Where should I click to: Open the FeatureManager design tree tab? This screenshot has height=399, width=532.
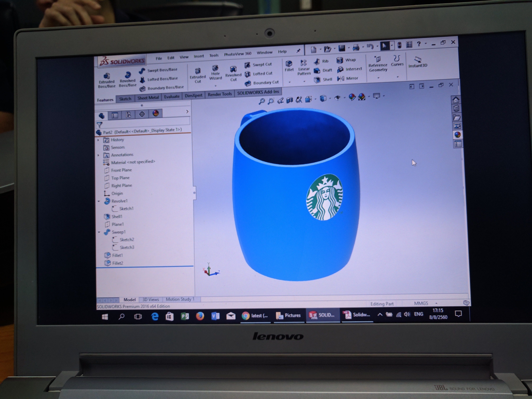pos(102,116)
